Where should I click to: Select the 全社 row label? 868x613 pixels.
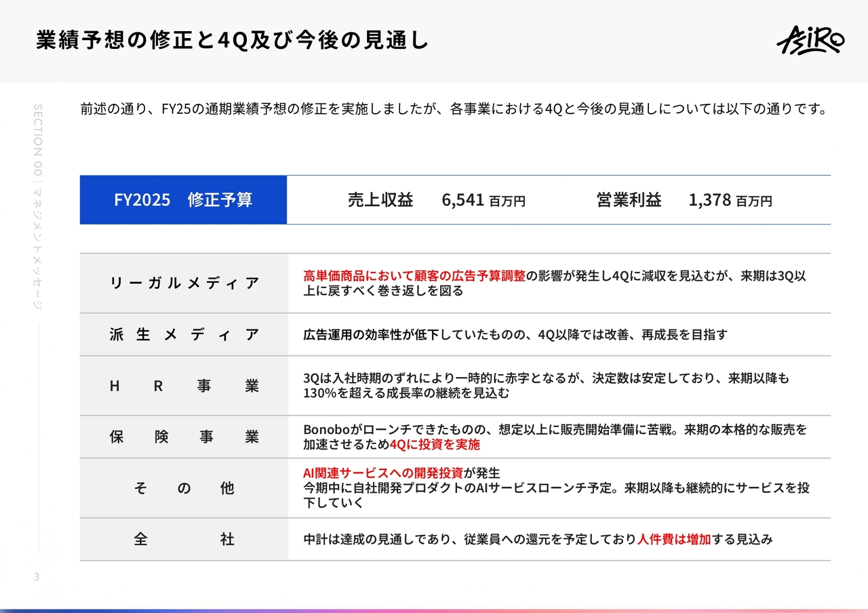pos(184,540)
